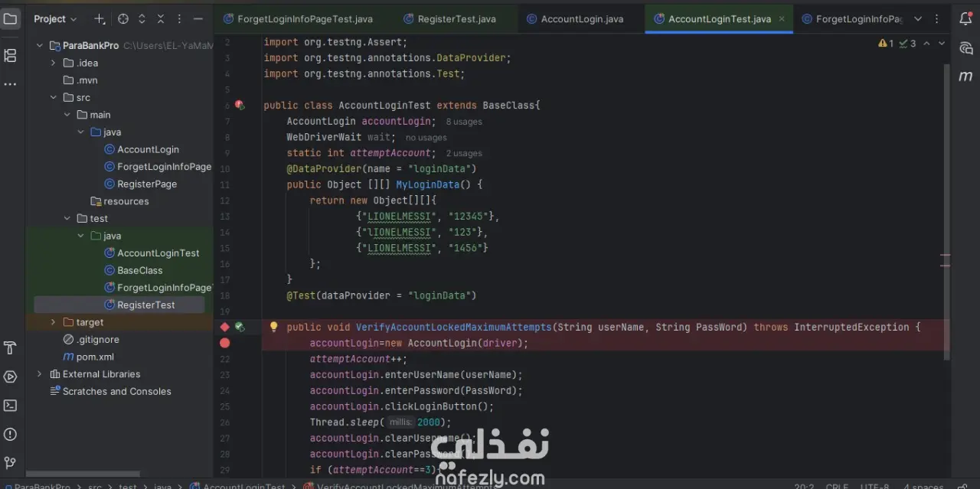Hide the Project panel with minus icon
This screenshot has width=980, height=489.
198,18
